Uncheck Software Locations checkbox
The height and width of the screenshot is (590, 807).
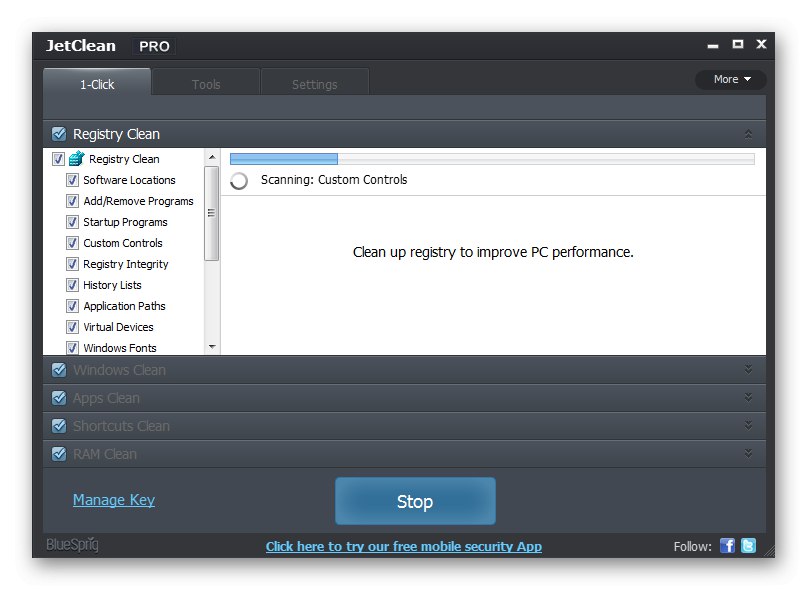coord(72,180)
